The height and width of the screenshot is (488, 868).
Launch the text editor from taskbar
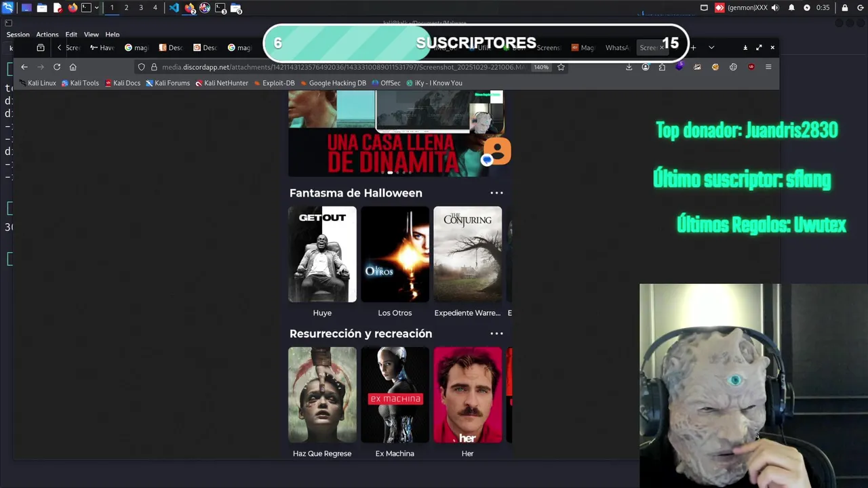click(58, 8)
